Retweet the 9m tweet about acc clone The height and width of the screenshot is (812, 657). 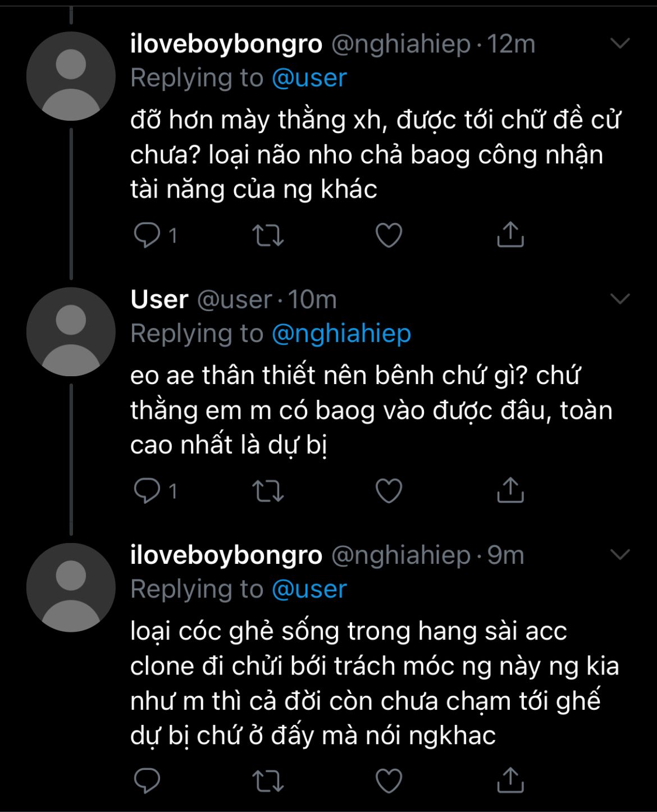(268, 781)
